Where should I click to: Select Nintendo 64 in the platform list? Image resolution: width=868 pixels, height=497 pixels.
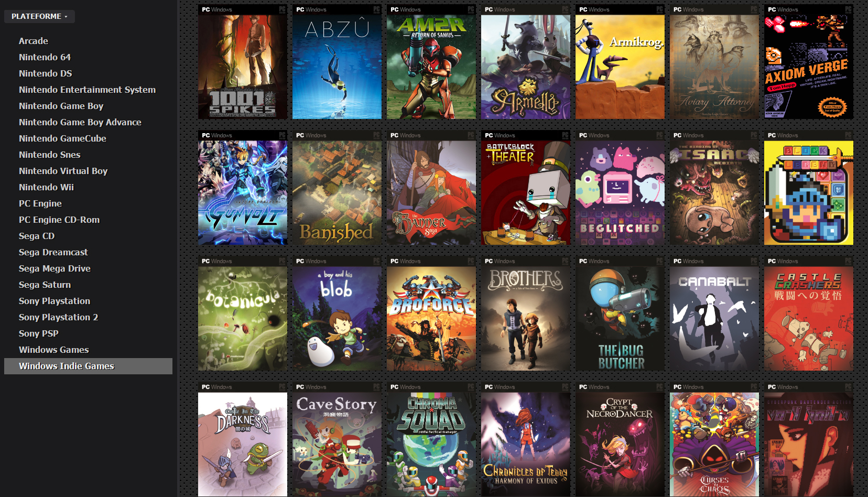[x=45, y=57]
